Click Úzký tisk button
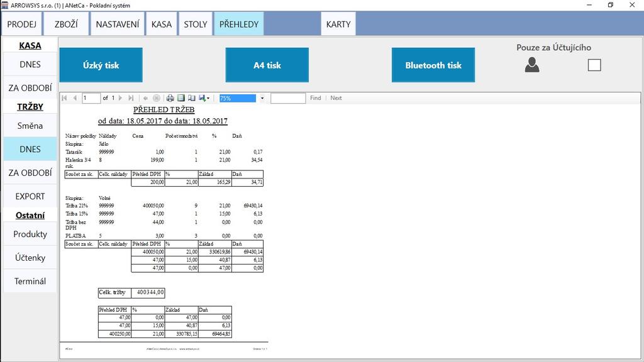The height and width of the screenshot is (362, 644). (101, 65)
